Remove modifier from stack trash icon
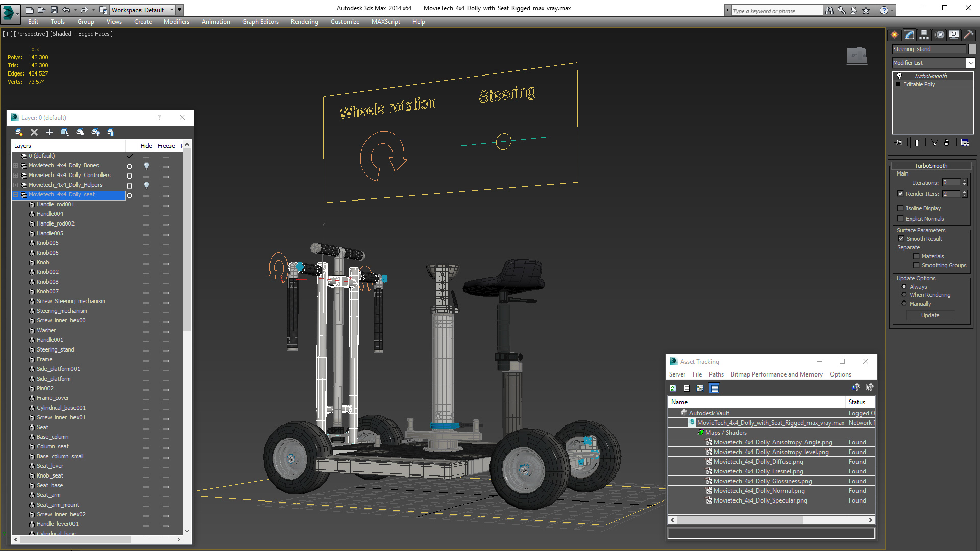 947,143
